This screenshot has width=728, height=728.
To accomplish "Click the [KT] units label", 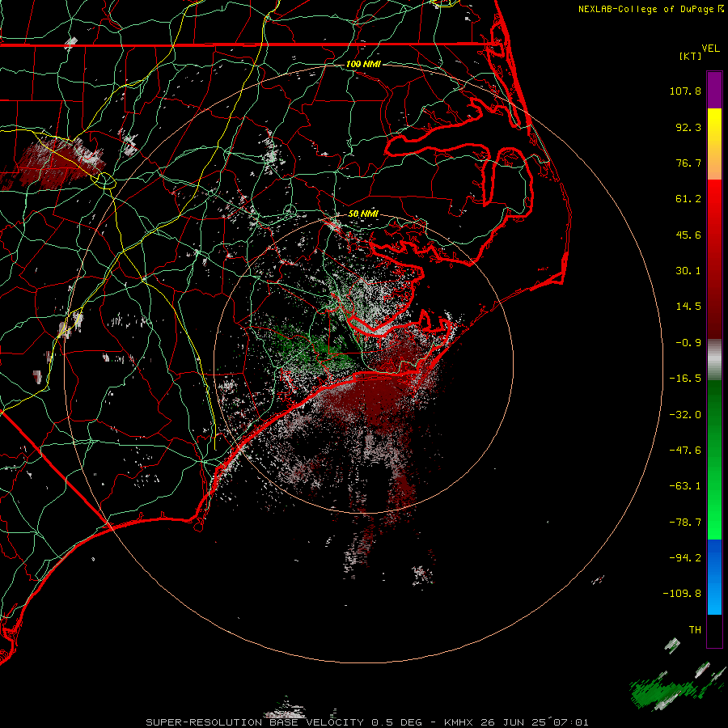I will pos(691,56).
